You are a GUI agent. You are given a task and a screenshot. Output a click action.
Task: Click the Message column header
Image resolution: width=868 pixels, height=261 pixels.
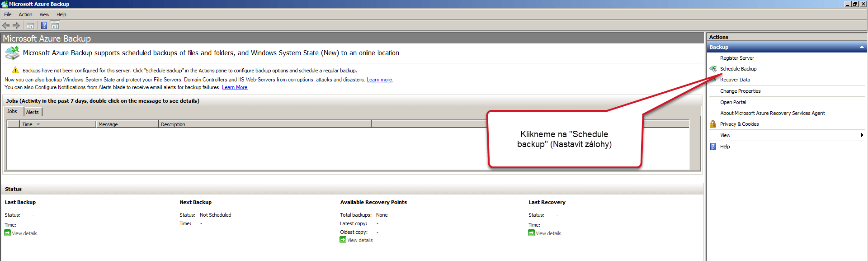(127, 124)
